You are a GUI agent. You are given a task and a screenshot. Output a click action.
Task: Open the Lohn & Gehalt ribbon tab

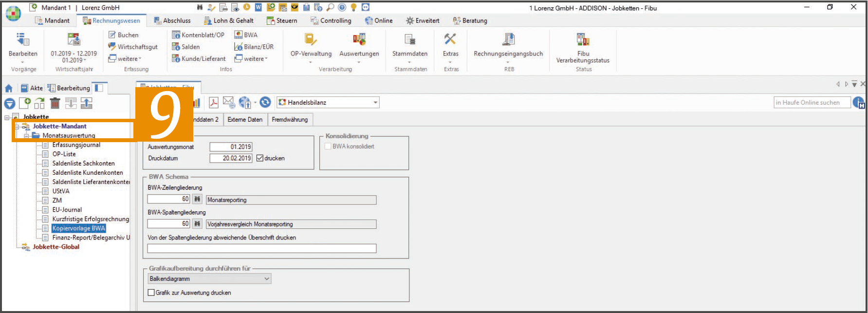pos(229,20)
